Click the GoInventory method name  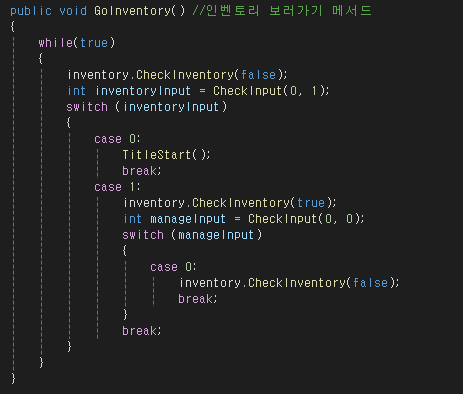tap(132, 11)
